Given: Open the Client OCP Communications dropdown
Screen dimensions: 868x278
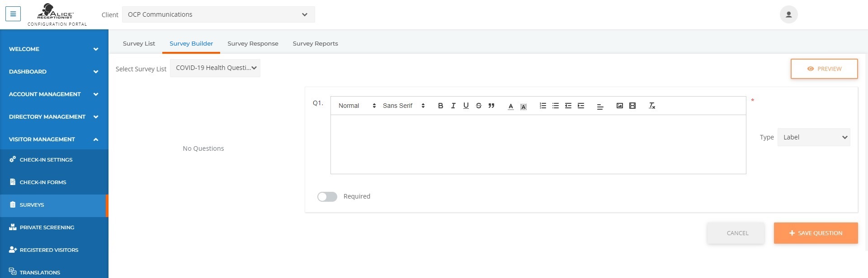Looking at the screenshot, I should (x=218, y=14).
